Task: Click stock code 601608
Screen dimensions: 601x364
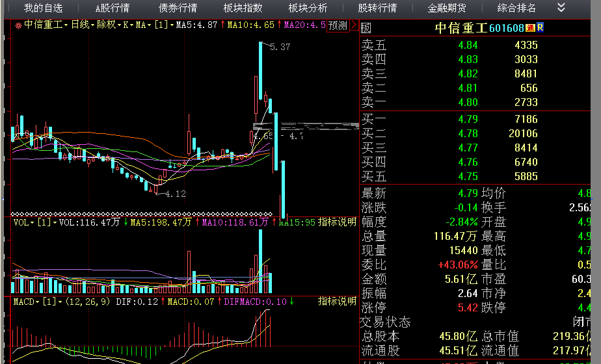Action: (506, 28)
